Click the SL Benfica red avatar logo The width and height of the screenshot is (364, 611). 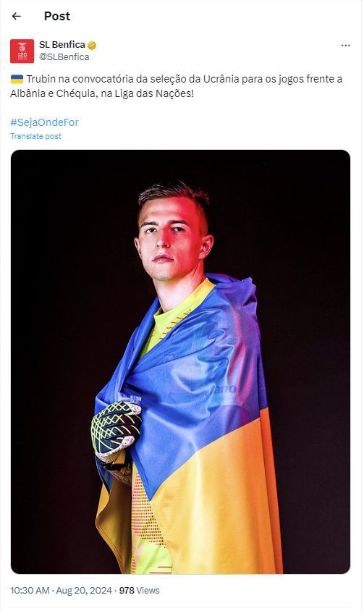[x=22, y=51]
